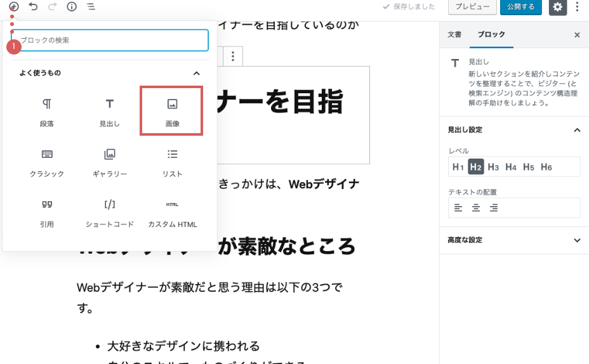
Task: Insert the Custom HTML block
Action: (172, 211)
